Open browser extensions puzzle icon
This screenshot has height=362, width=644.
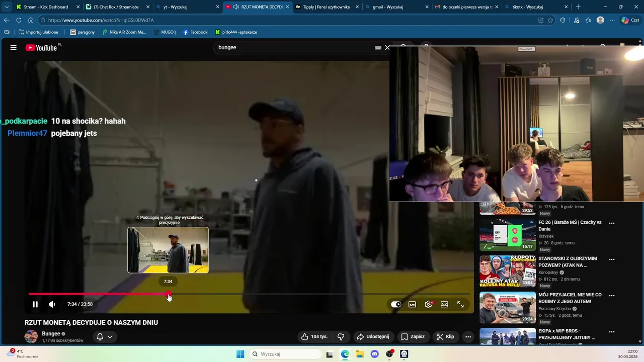562,20
